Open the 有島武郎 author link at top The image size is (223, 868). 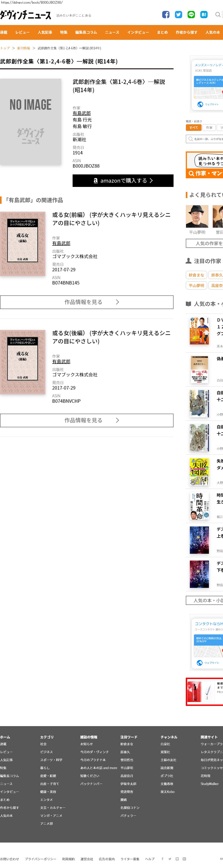point(82,113)
